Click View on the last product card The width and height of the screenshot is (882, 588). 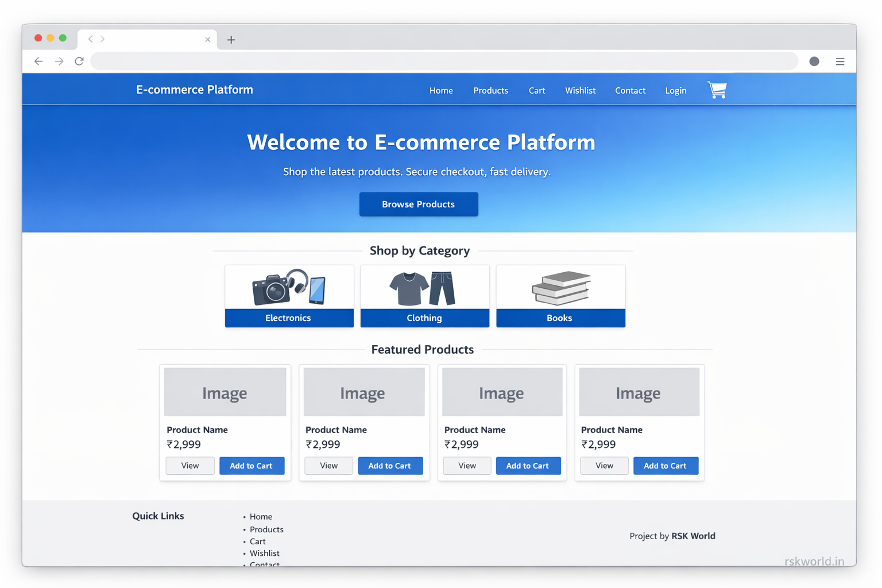click(604, 466)
